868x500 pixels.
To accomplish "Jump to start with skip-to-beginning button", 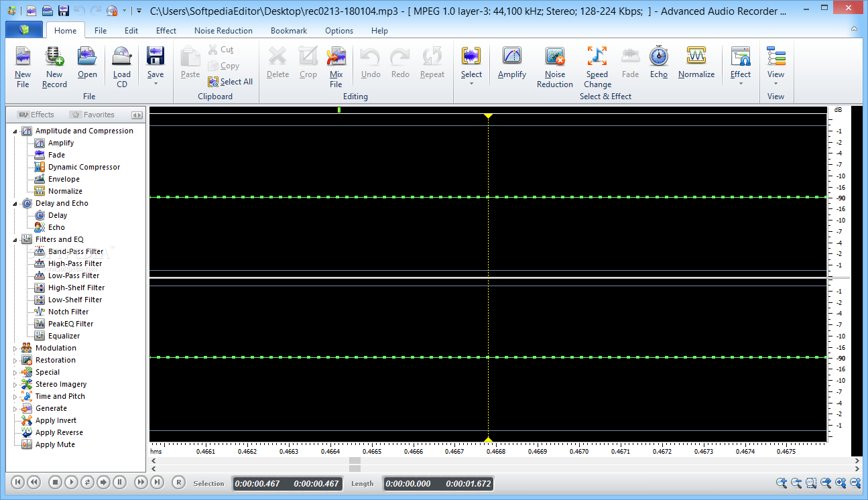I will [x=17, y=482].
